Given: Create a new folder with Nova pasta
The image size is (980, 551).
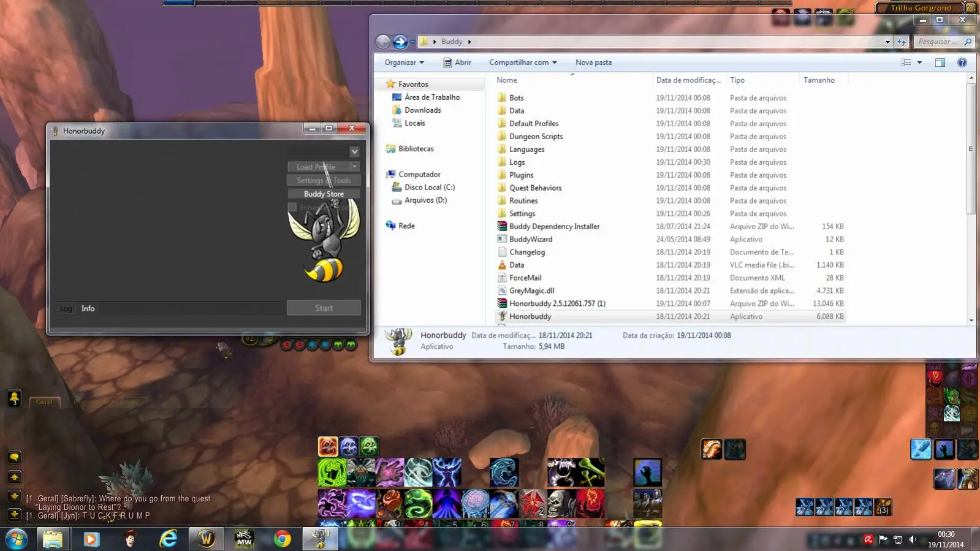Looking at the screenshot, I should [x=593, y=63].
